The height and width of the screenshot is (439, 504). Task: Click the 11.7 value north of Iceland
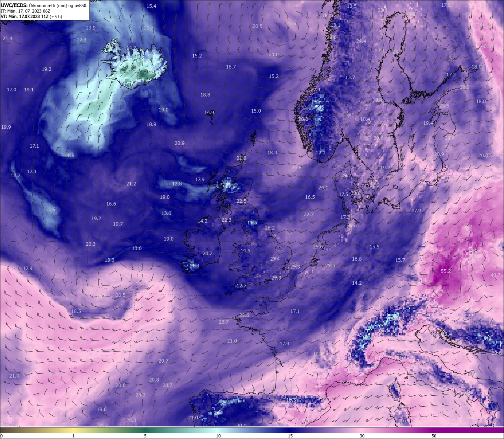coord(148,28)
